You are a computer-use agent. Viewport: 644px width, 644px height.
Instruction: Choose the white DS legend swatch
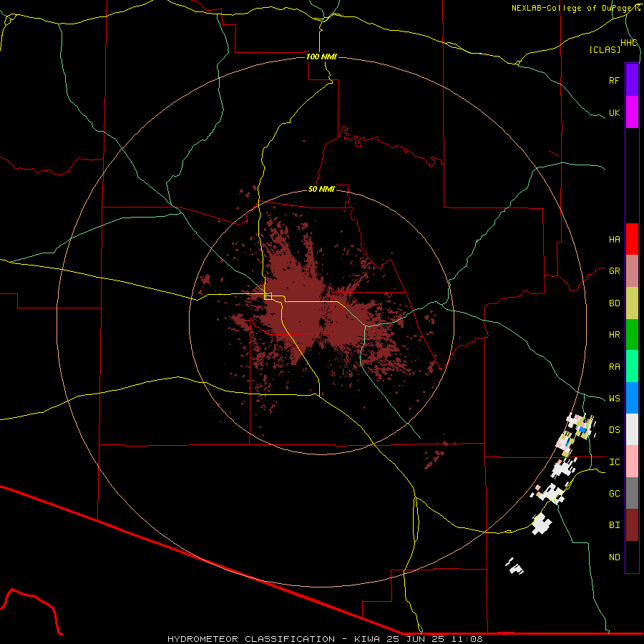tap(632, 429)
